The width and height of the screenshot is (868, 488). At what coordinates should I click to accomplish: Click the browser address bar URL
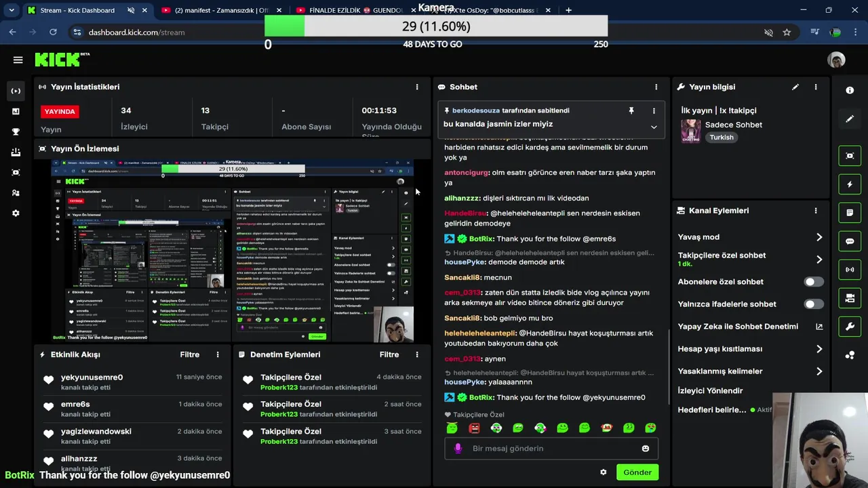136,32
